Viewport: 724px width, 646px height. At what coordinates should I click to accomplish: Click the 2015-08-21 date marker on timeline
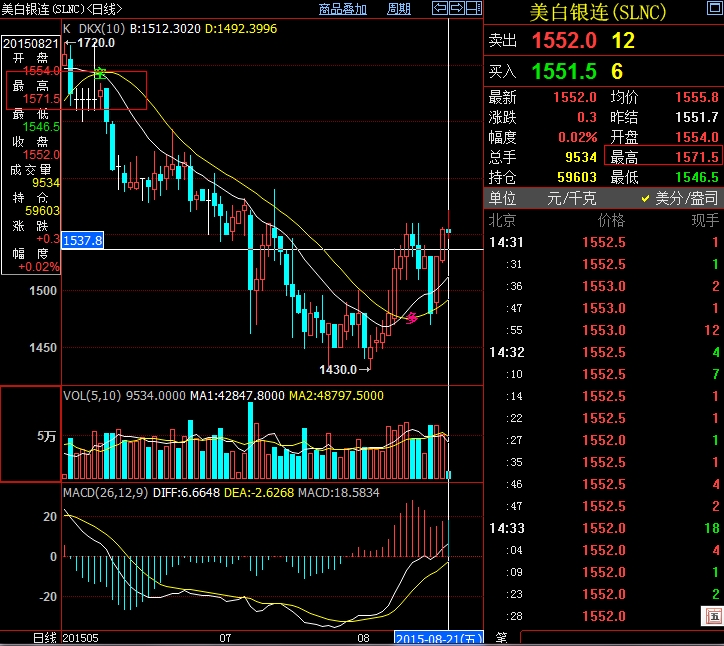(439, 637)
